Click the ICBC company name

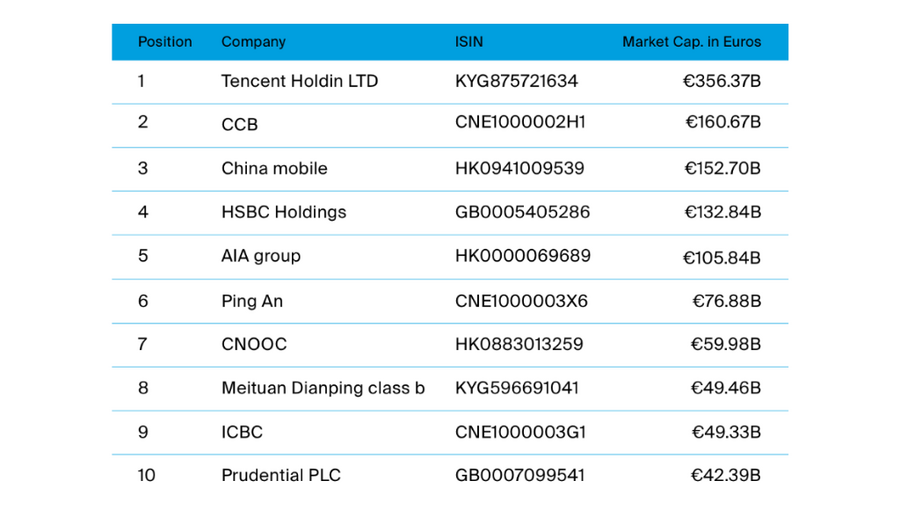pyautogui.click(x=242, y=432)
